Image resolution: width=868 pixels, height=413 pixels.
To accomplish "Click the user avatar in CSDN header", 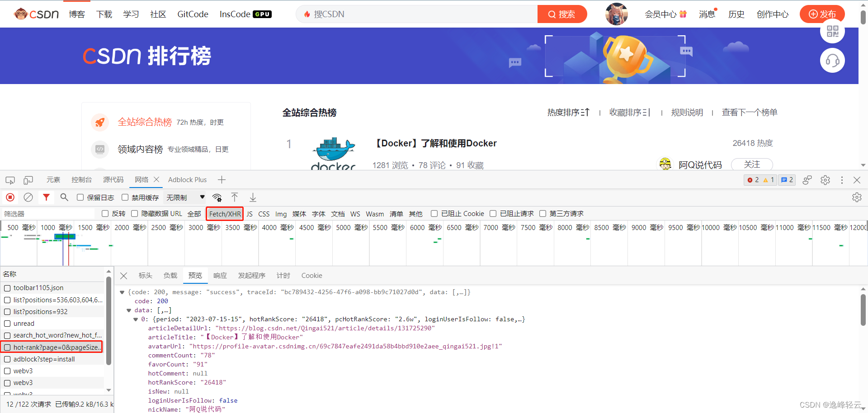I will 617,14.
